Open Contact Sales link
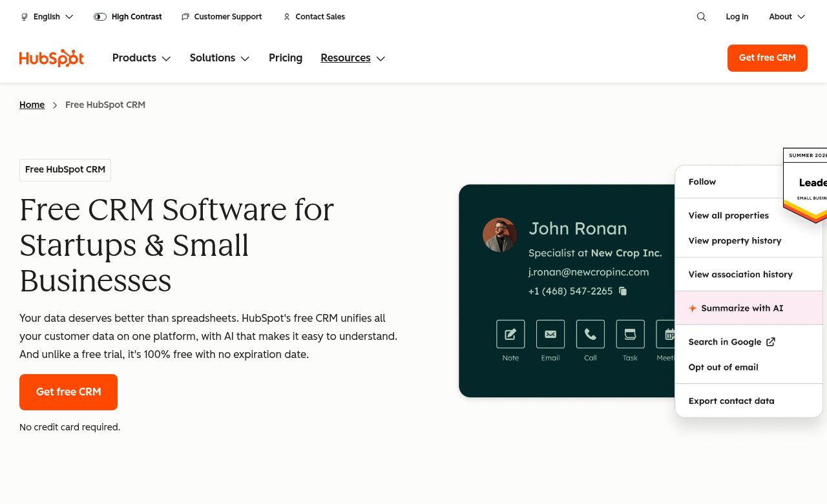827x504 pixels. coord(314,17)
